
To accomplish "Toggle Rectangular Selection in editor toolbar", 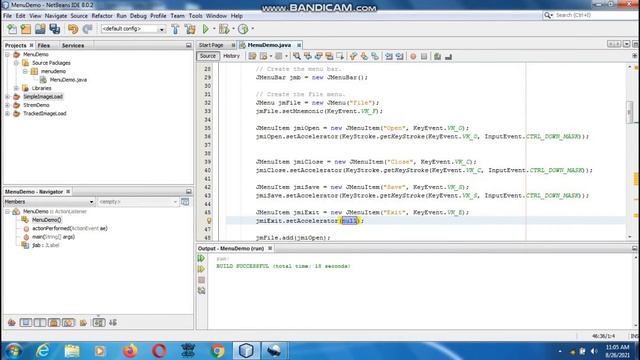I will [x=340, y=56].
